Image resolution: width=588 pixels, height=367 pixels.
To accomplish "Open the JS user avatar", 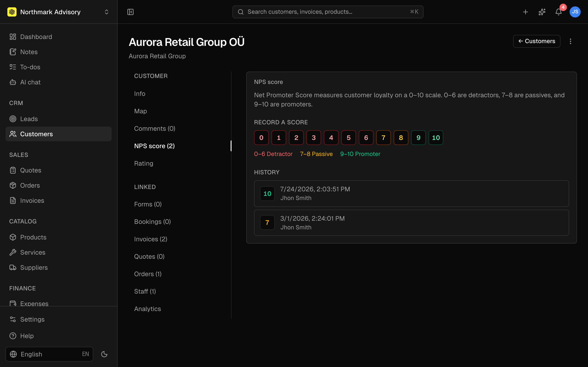I will [575, 12].
